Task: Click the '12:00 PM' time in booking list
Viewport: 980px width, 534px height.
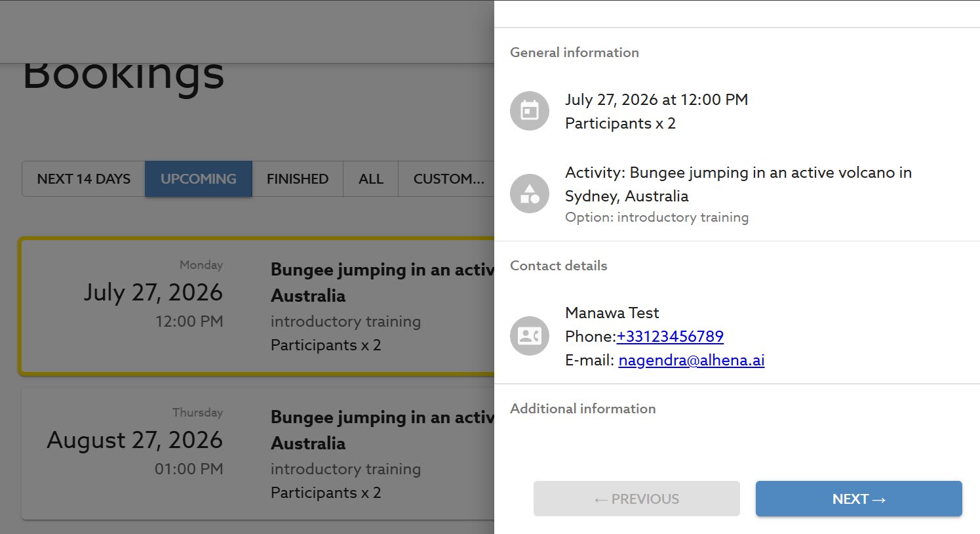Action: (x=189, y=321)
